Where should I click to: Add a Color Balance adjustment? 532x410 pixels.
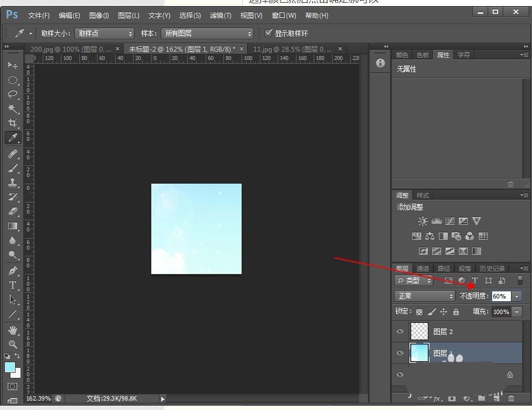[x=429, y=236]
